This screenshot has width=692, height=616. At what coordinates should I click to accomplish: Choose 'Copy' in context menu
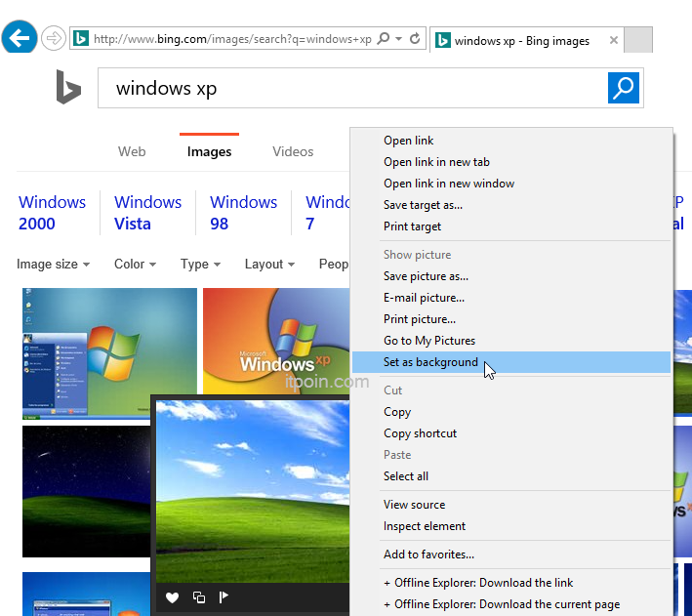511,412
